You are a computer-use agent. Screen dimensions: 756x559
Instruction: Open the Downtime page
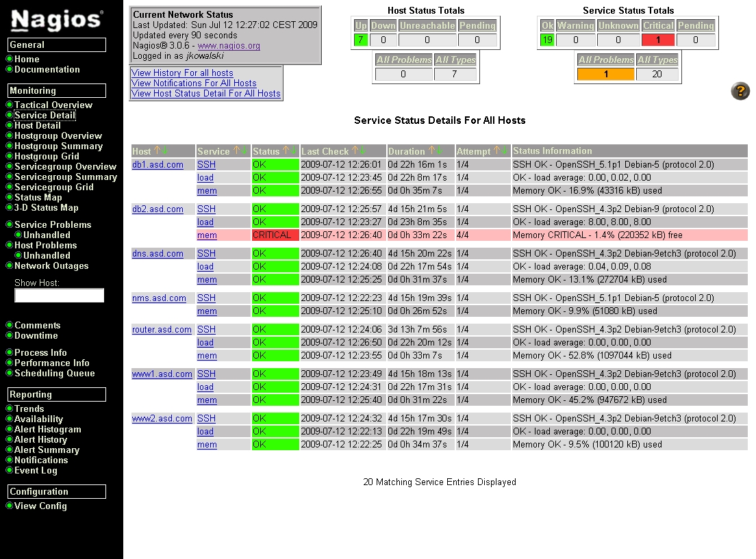(x=36, y=335)
